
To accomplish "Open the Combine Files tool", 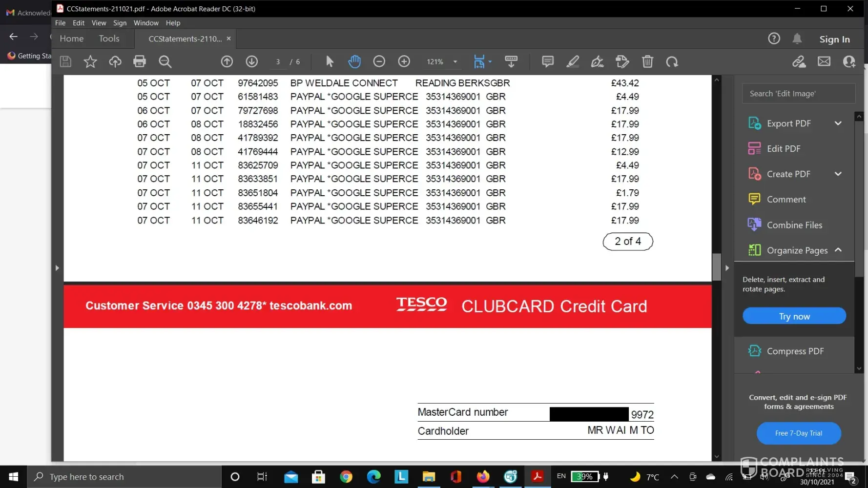I will click(x=794, y=224).
